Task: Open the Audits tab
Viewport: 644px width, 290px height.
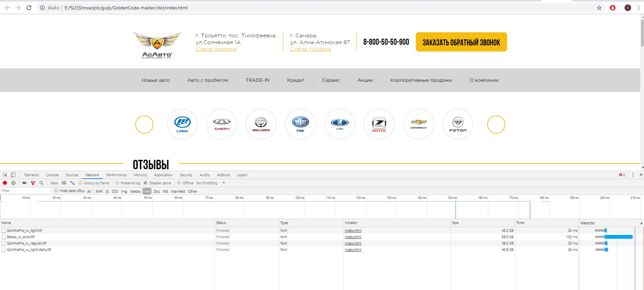Action: tap(205, 175)
